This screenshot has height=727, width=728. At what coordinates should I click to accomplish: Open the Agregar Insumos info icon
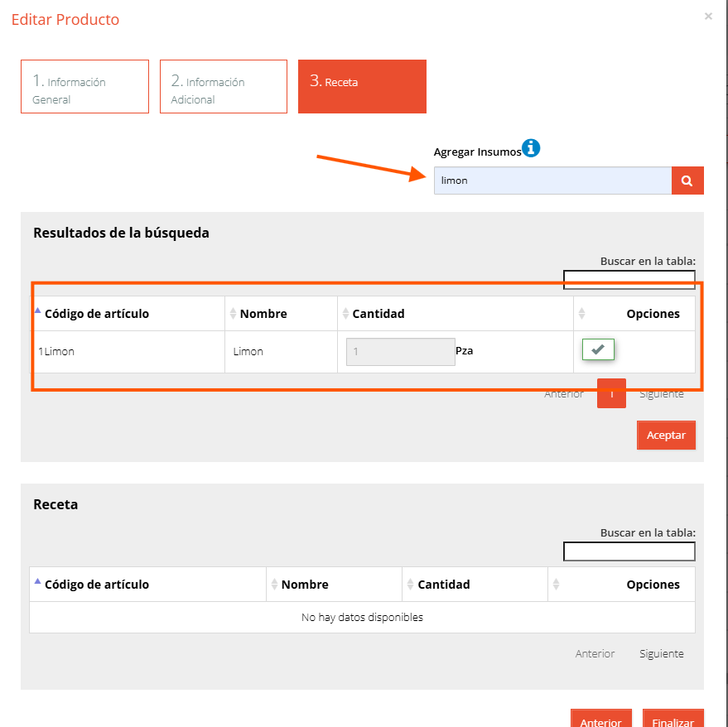(x=531, y=148)
